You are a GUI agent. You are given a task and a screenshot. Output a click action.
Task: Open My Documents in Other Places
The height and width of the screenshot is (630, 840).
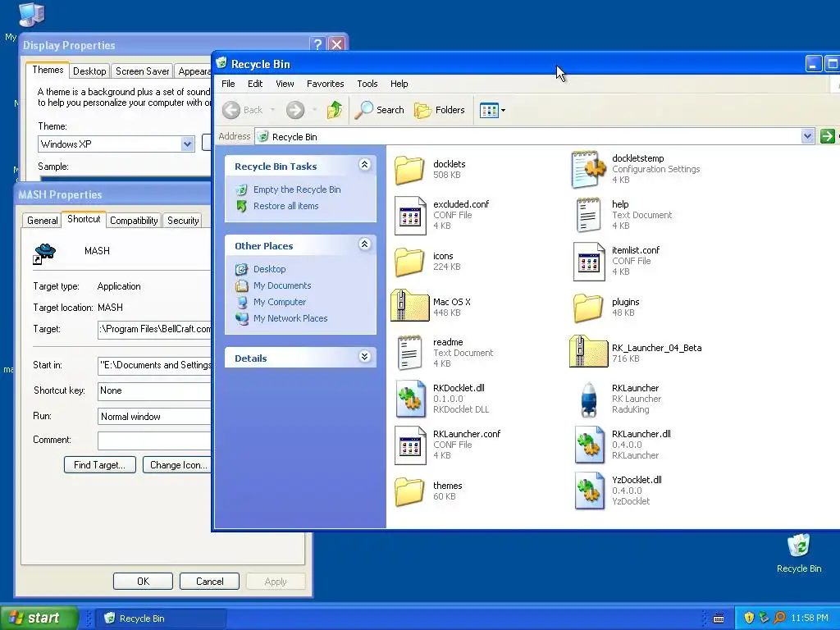[x=282, y=286]
